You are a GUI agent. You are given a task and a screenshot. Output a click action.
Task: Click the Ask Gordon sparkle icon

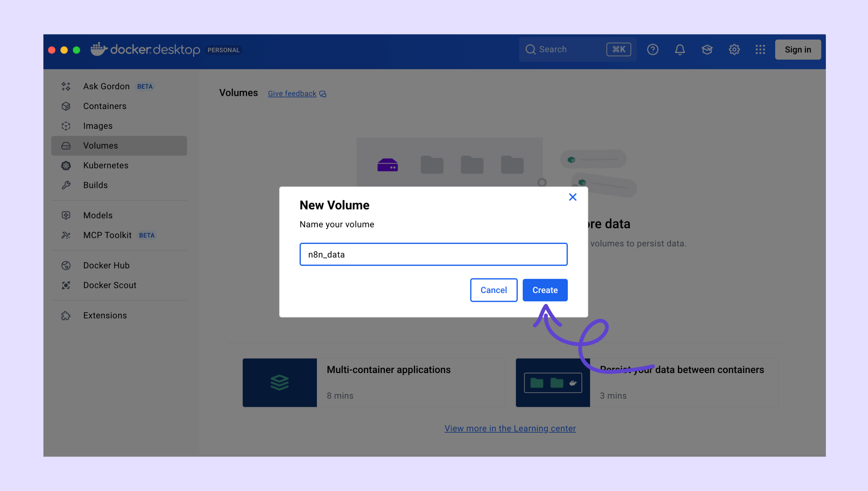66,86
